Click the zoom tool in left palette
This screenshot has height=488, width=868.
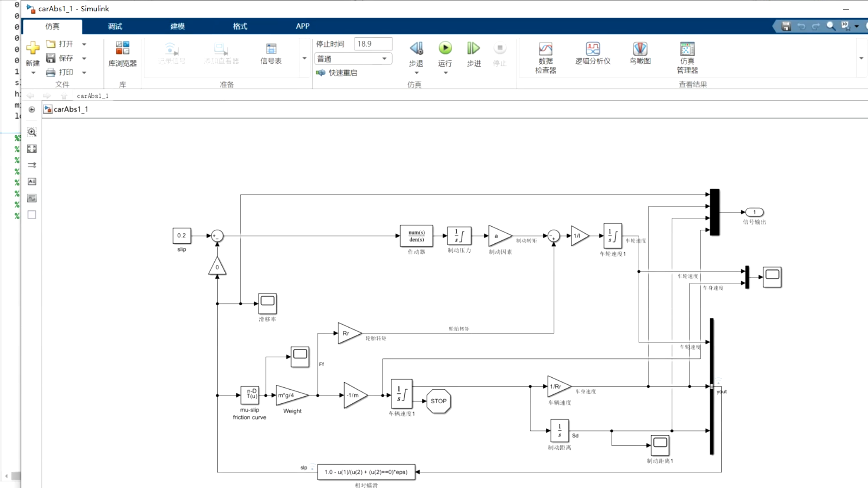click(x=32, y=132)
